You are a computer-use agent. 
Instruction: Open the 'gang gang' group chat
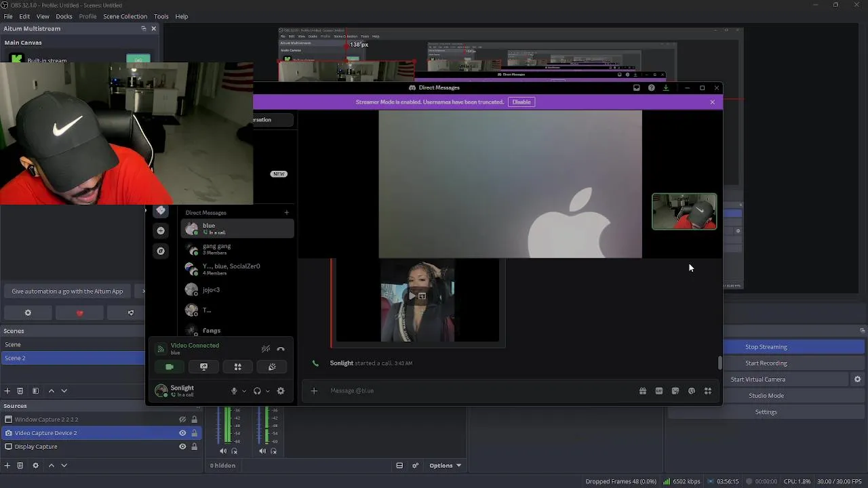click(x=237, y=249)
